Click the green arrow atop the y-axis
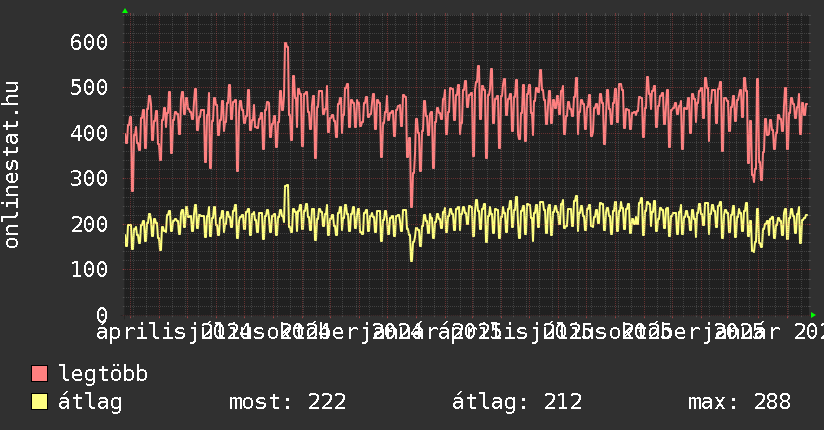824x430 pixels. coord(125,11)
